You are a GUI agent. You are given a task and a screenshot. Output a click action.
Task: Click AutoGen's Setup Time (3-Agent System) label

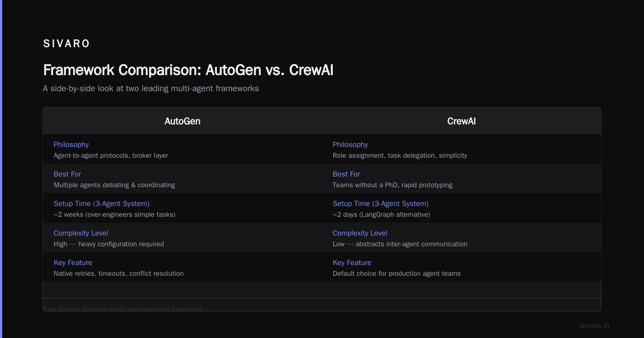coord(101,204)
